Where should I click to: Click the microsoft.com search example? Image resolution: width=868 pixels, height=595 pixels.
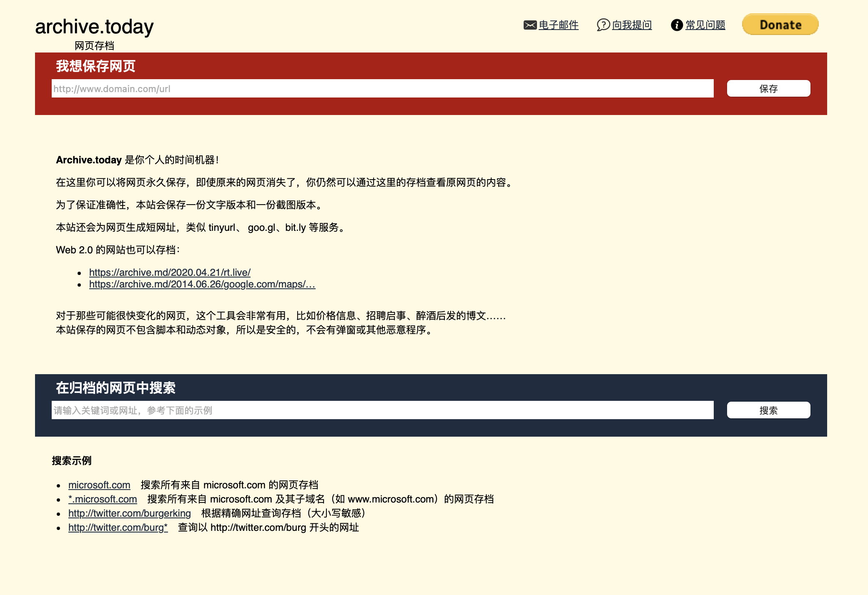point(99,485)
